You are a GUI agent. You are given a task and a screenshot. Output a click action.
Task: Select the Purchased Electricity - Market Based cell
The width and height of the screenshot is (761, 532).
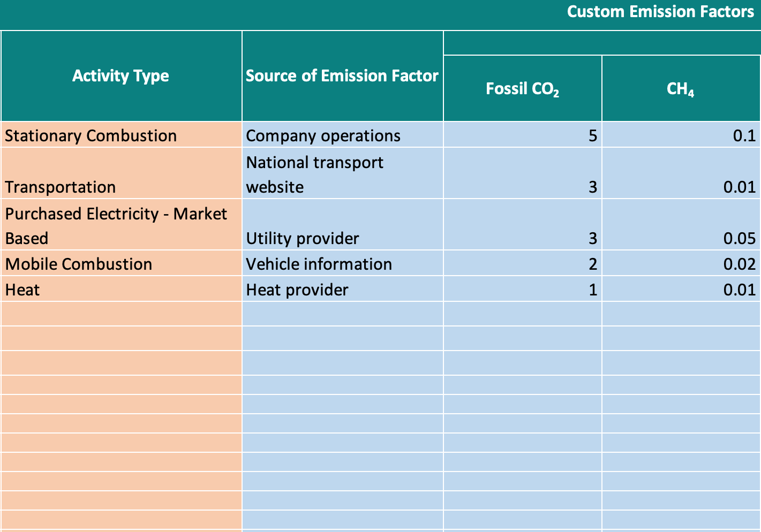[116, 226]
